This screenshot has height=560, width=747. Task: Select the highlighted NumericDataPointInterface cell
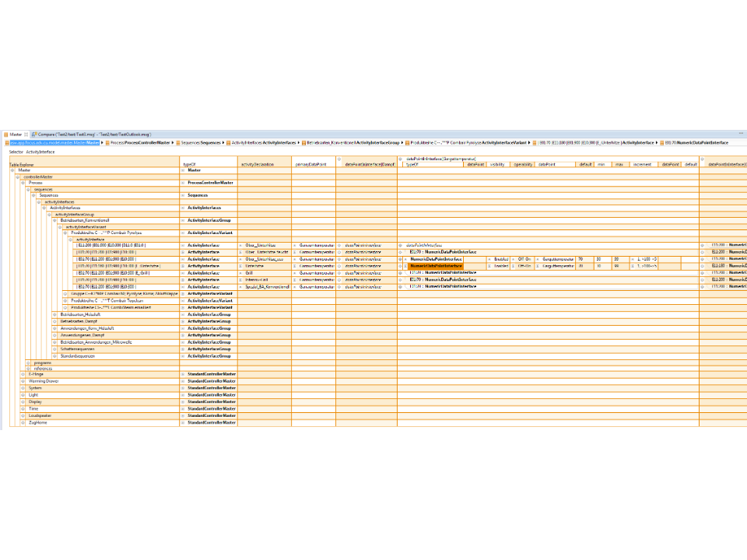pyautogui.click(x=436, y=266)
